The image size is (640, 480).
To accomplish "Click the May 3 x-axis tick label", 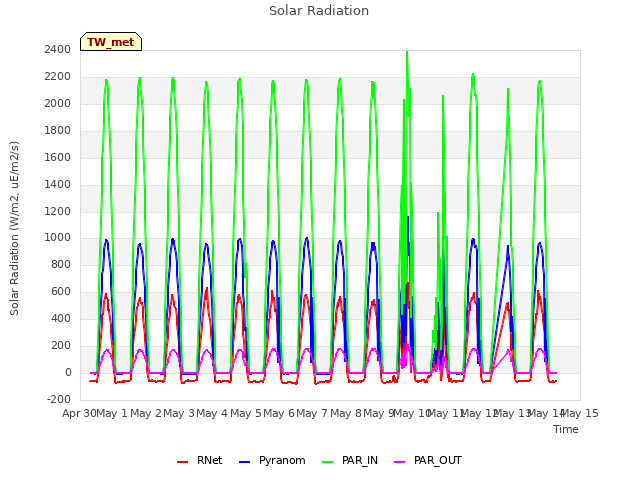I will (x=178, y=413).
